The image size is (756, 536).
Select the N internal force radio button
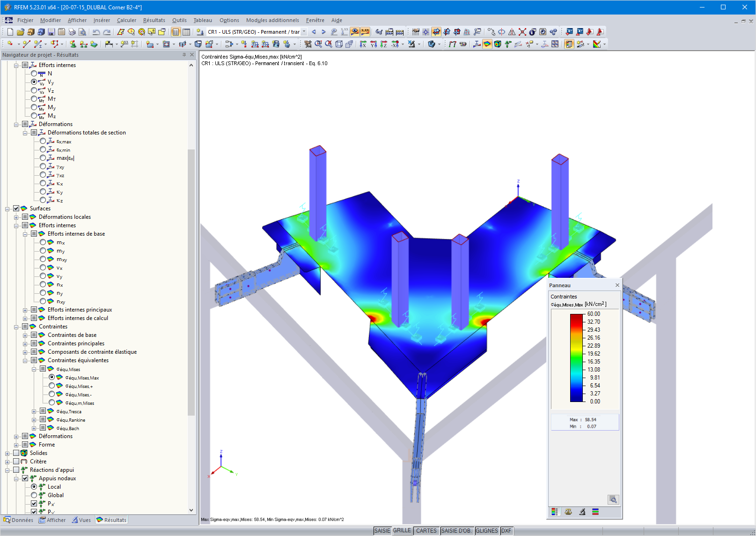tap(34, 74)
